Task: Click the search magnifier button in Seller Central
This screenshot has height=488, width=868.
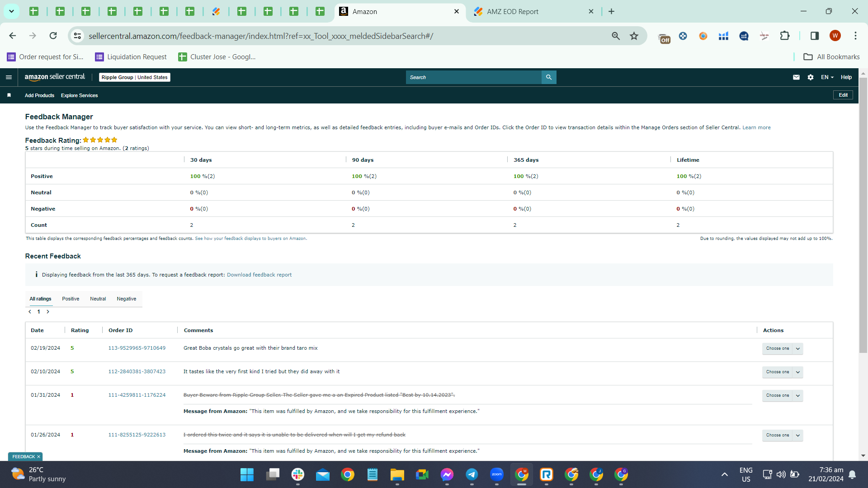Action: point(549,77)
